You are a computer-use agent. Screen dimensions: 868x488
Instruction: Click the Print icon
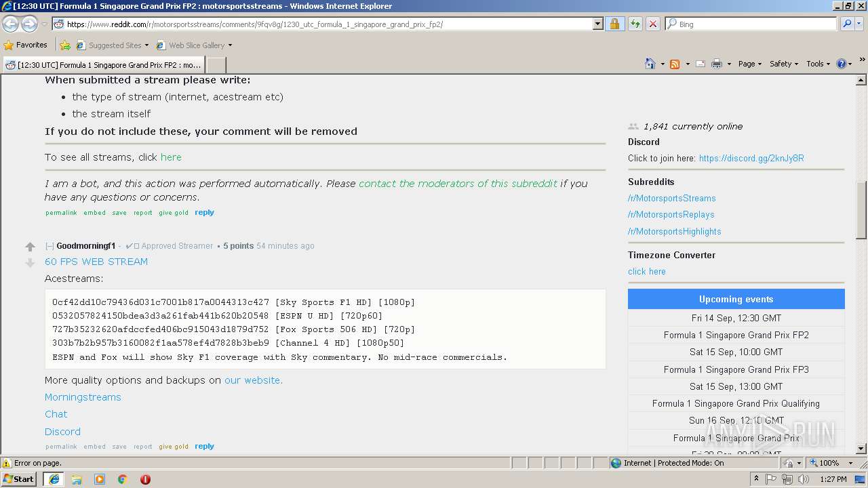[717, 64]
